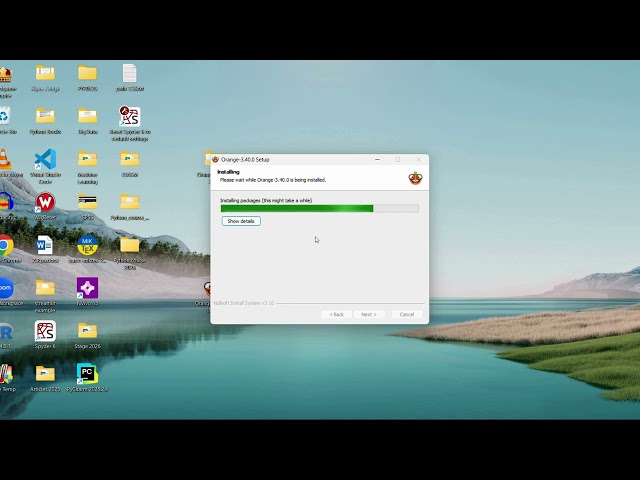The image size is (640, 480).
Task: Click Show details in Orange Setup
Action: tap(241, 221)
